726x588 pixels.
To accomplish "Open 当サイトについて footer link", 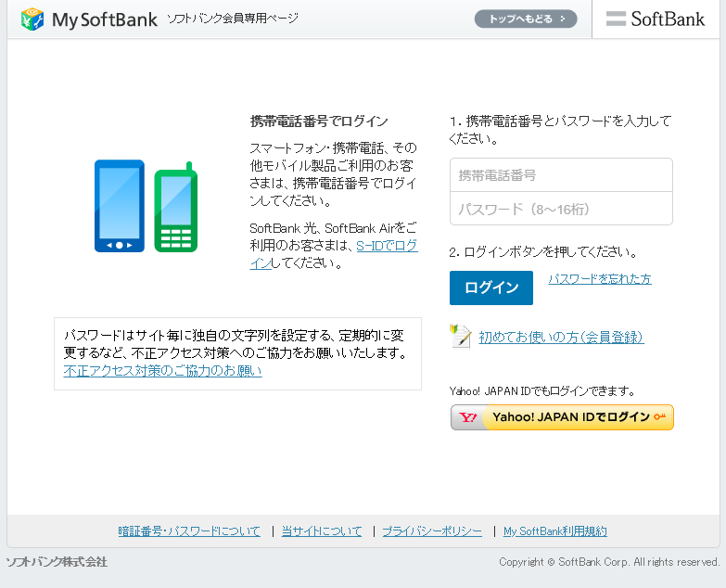I will click(x=322, y=531).
